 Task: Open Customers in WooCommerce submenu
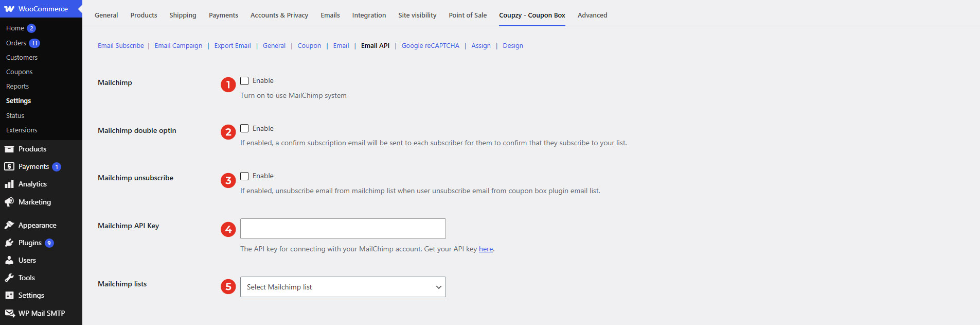(x=22, y=57)
